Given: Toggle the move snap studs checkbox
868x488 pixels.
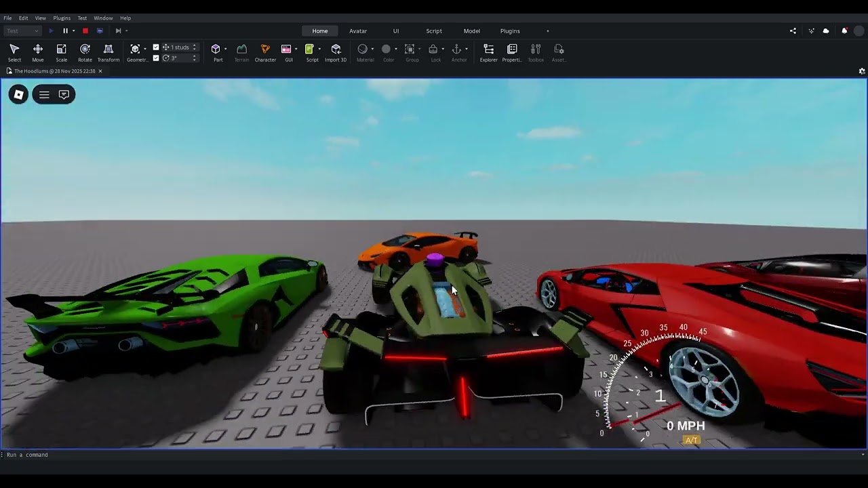Looking at the screenshot, I should [156, 47].
